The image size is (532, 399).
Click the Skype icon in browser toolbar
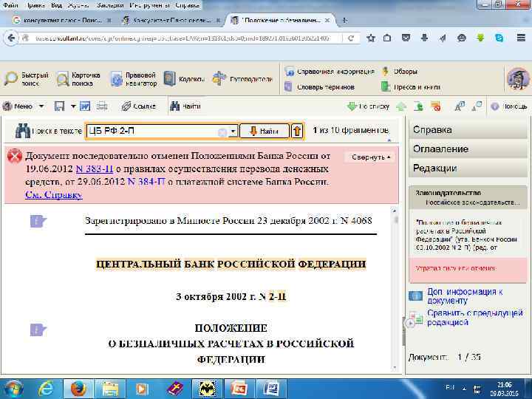[499, 38]
